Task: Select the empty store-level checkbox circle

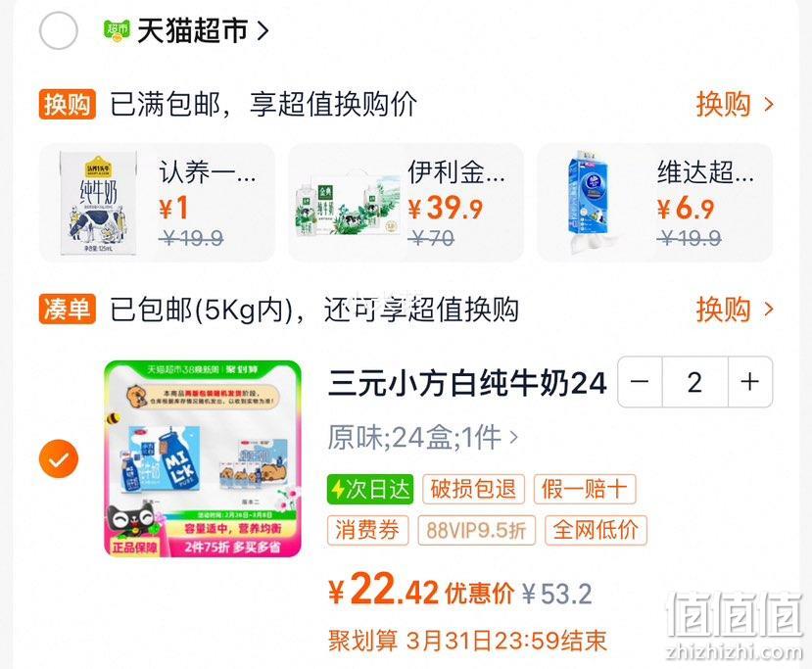Action: point(59,30)
